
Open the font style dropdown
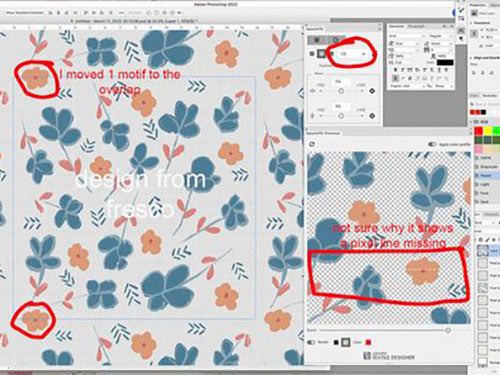click(440, 36)
